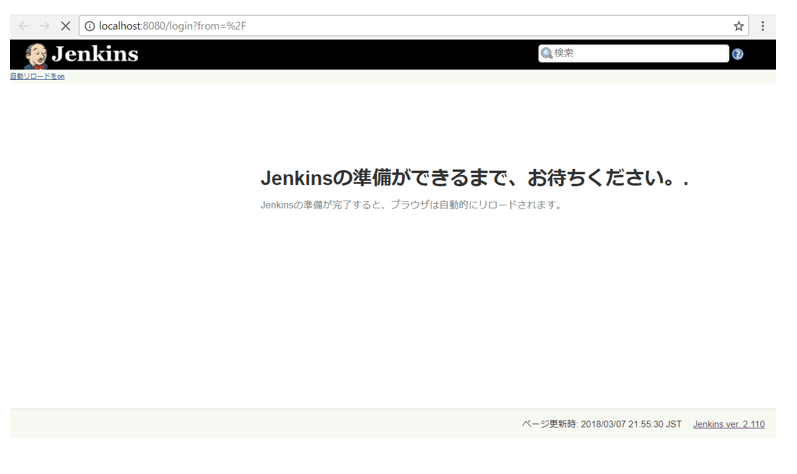Click into the 検索 search field

click(x=633, y=53)
